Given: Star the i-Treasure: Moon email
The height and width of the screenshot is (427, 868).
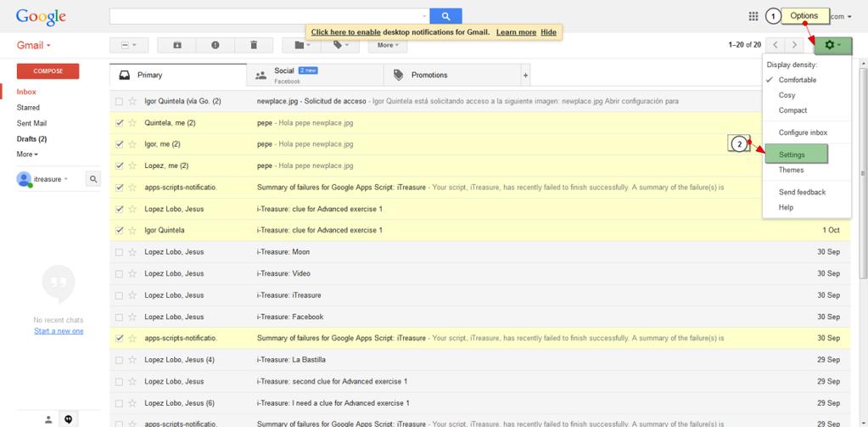Looking at the screenshot, I should click(132, 252).
